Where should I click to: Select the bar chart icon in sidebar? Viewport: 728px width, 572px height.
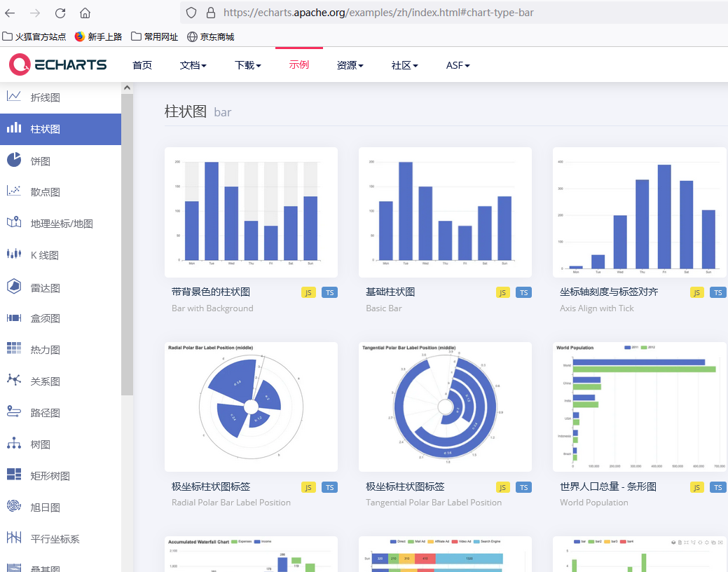14,128
